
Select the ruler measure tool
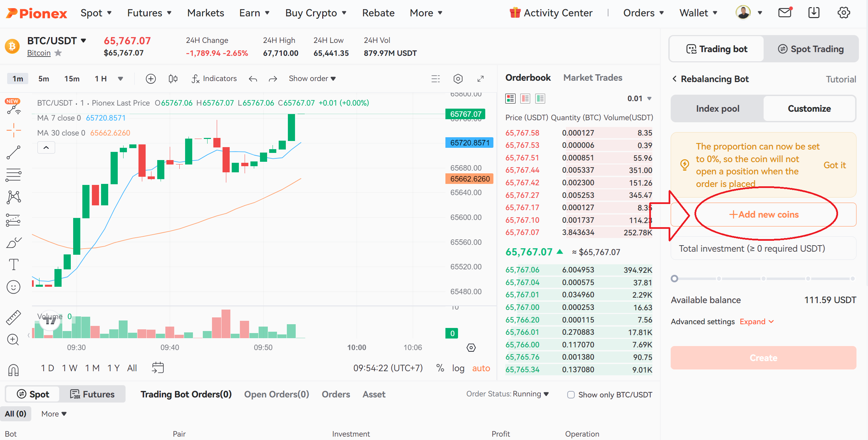coord(14,317)
